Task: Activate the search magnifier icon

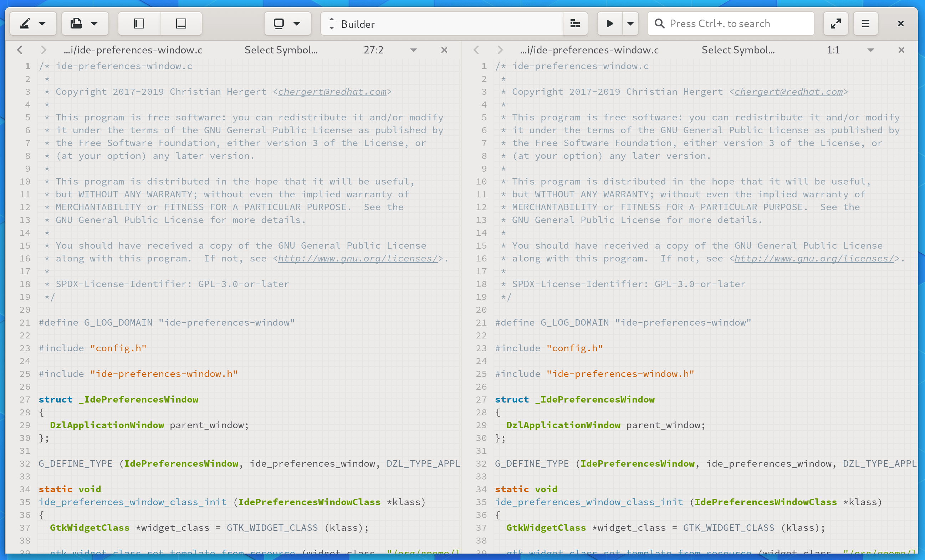Action: point(660,23)
